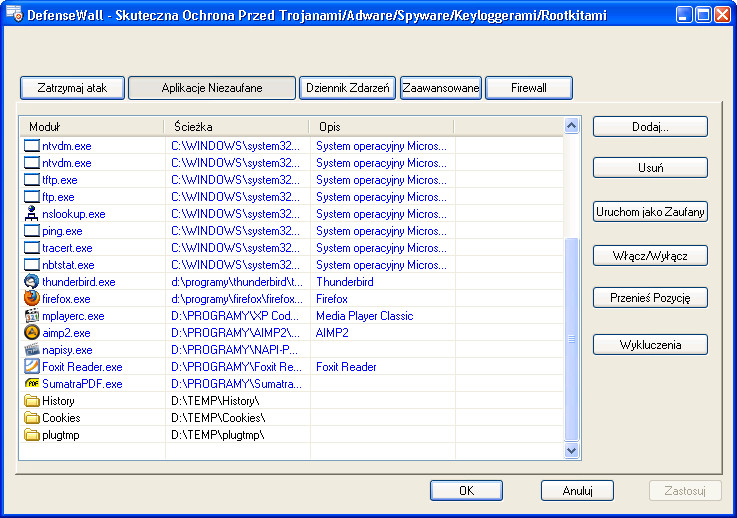Select the mplayerc.exe film icon

coord(32,316)
